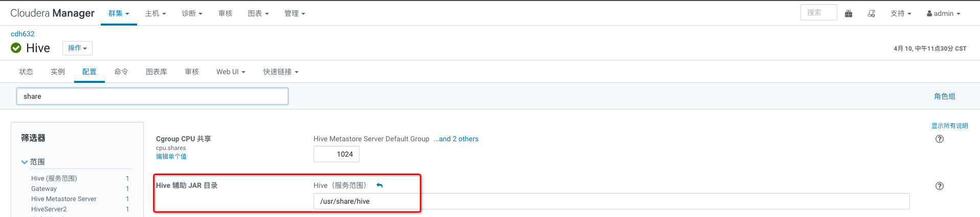Open the running commands icon in top bar
Screen dimensions: 980x217
(871, 14)
